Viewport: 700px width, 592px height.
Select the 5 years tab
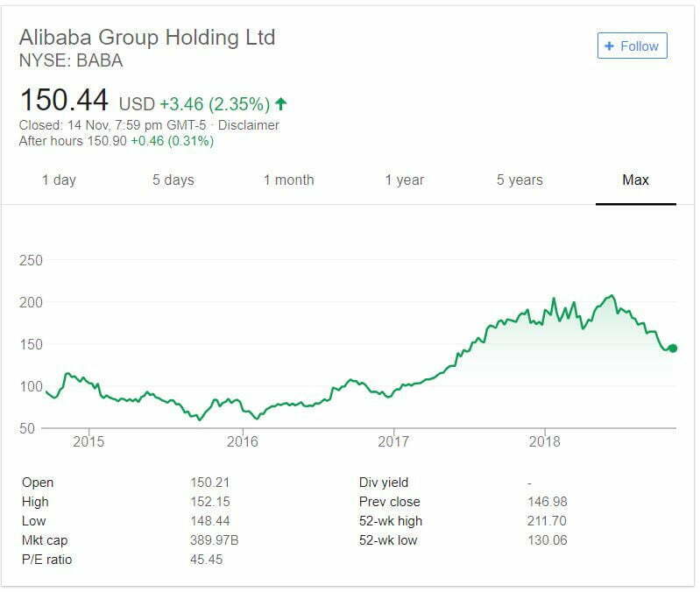click(x=520, y=180)
